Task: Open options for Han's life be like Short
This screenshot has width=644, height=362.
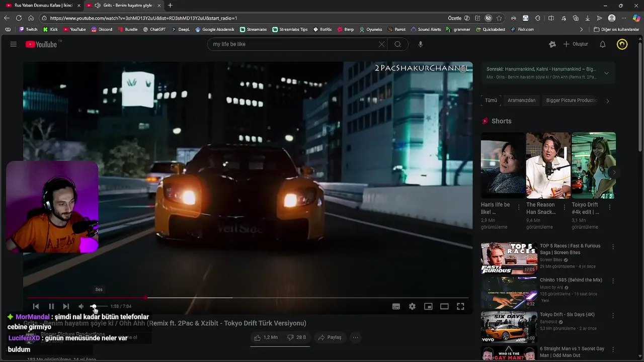Action: point(519,207)
